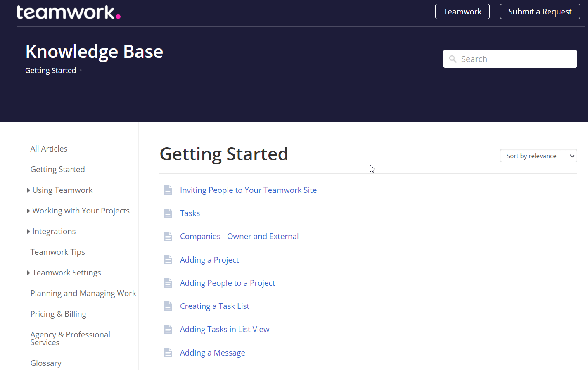This screenshot has width=588, height=370.
Task: Open Adding Tasks in List View article
Action: click(x=225, y=329)
